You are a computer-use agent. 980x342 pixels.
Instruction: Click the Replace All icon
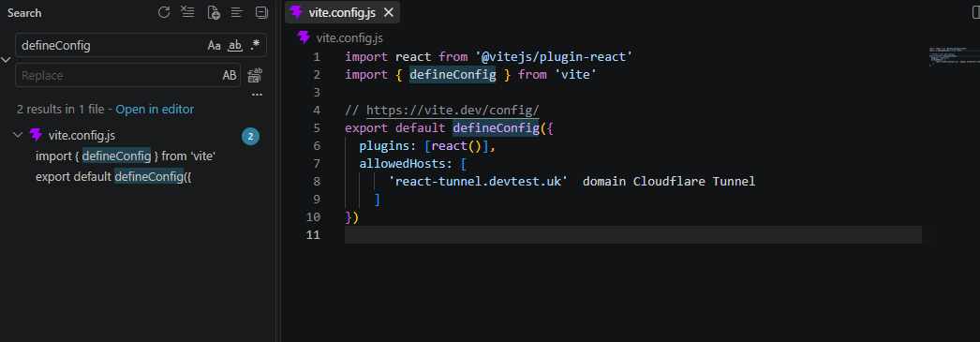tap(255, 75)
